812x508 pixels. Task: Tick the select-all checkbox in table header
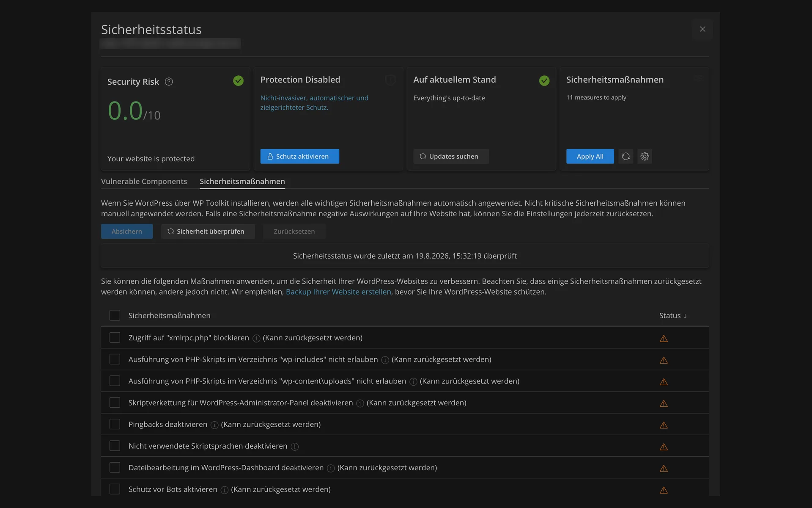[115, 315]
